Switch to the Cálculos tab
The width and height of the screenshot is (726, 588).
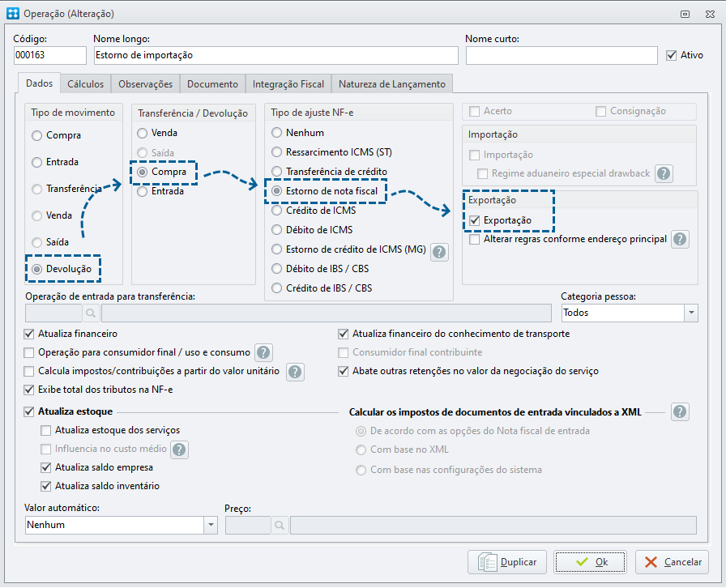coord(86,84)
